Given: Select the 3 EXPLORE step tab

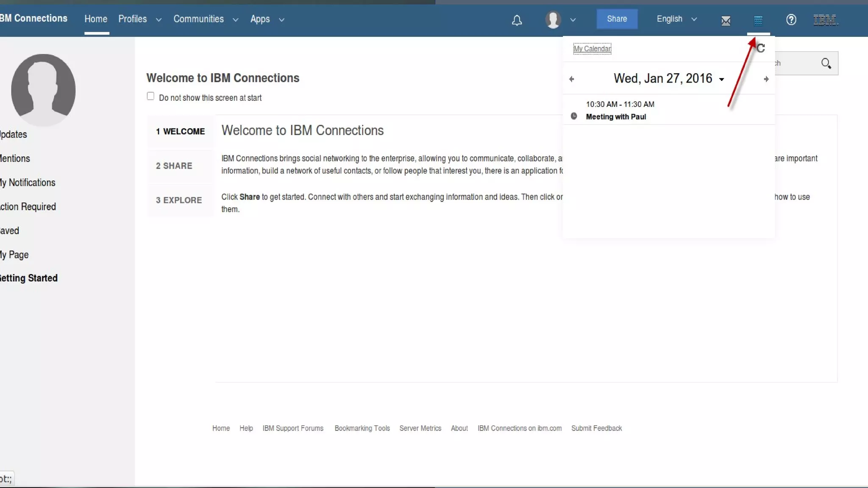Looking at the screenshot, I should (x=181, y=200).
